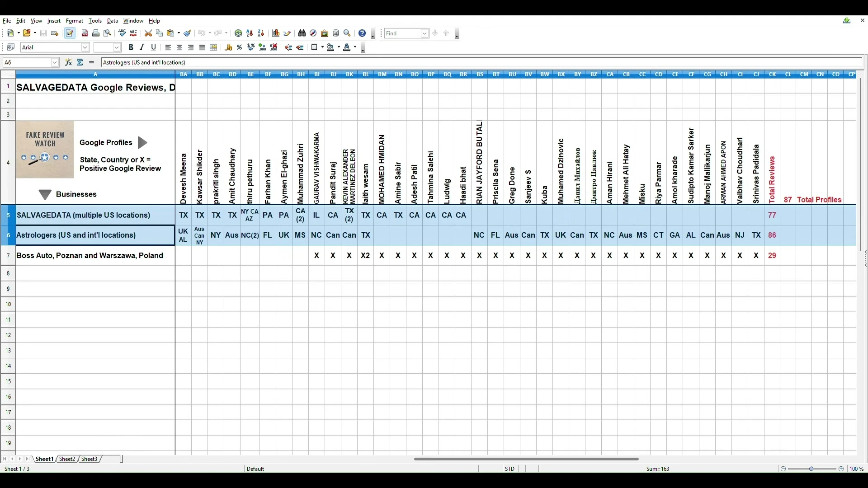868x488 pixels.
Task: Apply background color swatch
Action: (x=331, y=47)
